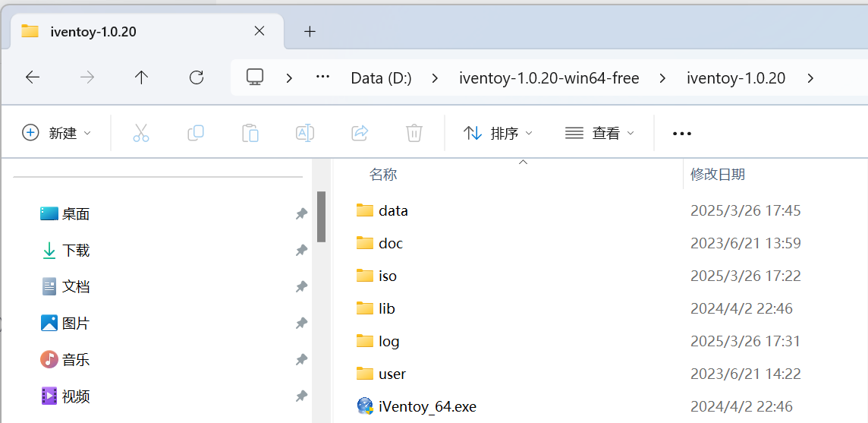Click iventoy-1.0.20-win64-free breadcrumb segment
The height and width of the screenshot is (423, 868).
(x=549, y=78)
